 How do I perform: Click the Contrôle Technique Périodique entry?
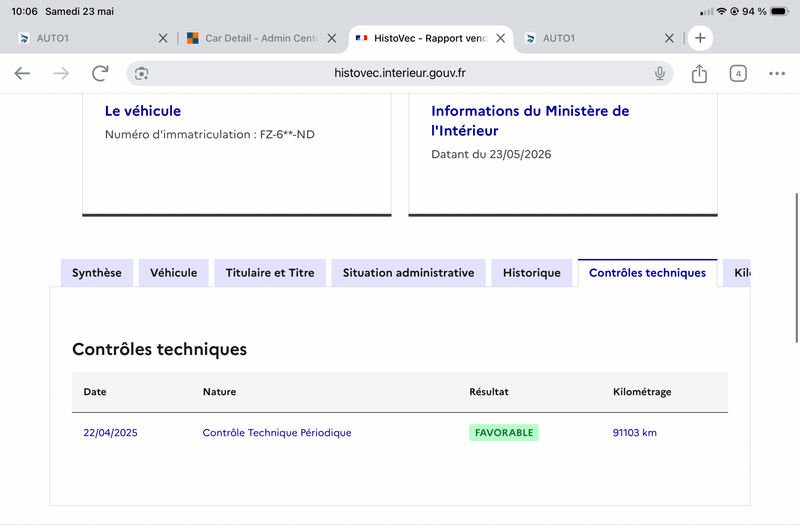click(277, 433)
